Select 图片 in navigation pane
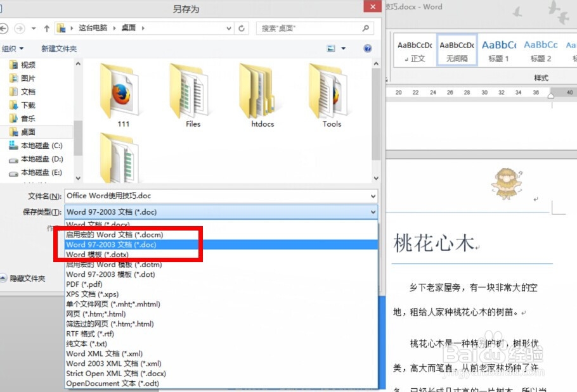The image size is (577, 392). [x=23, y=79]
